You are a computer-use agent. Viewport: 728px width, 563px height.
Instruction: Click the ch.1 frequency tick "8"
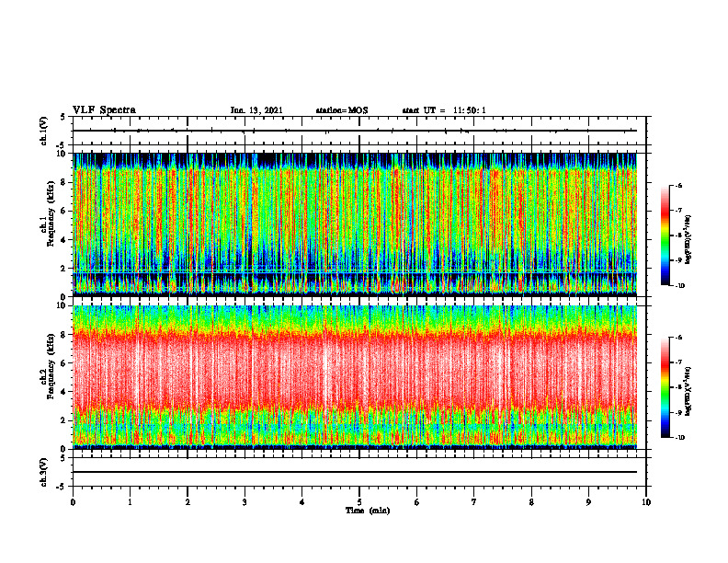65,182
